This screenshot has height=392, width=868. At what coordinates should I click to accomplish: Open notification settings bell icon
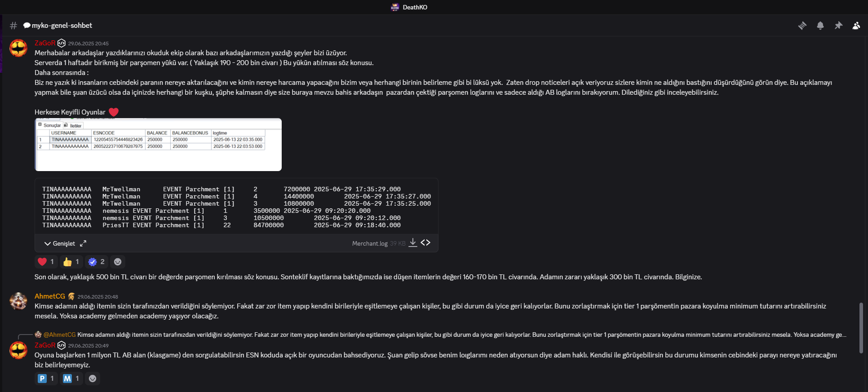point(820,26)
